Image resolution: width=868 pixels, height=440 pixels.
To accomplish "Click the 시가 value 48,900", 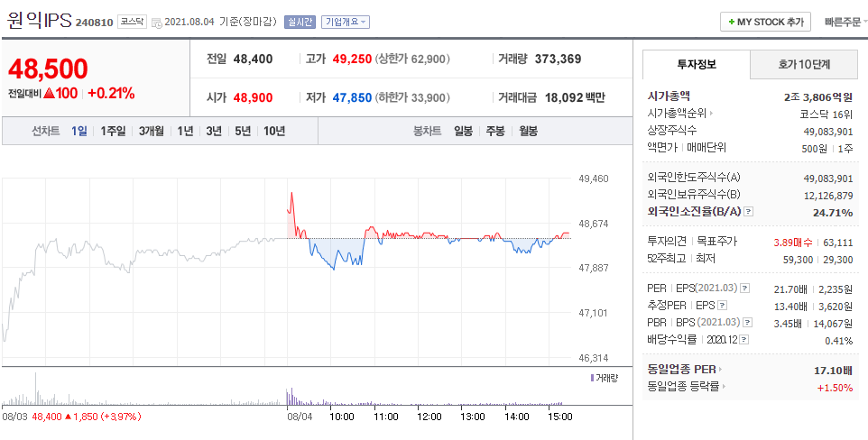I will coord(253,98).
